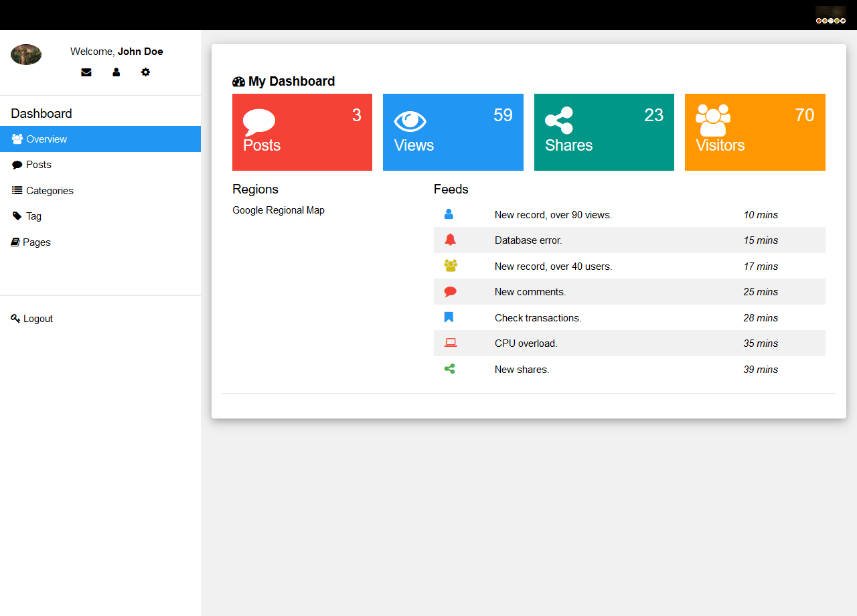Click the red bell icon in Feeds
The height and width of the screenshot is (616, 857).
pyautogui.click(x=450, y=240)
